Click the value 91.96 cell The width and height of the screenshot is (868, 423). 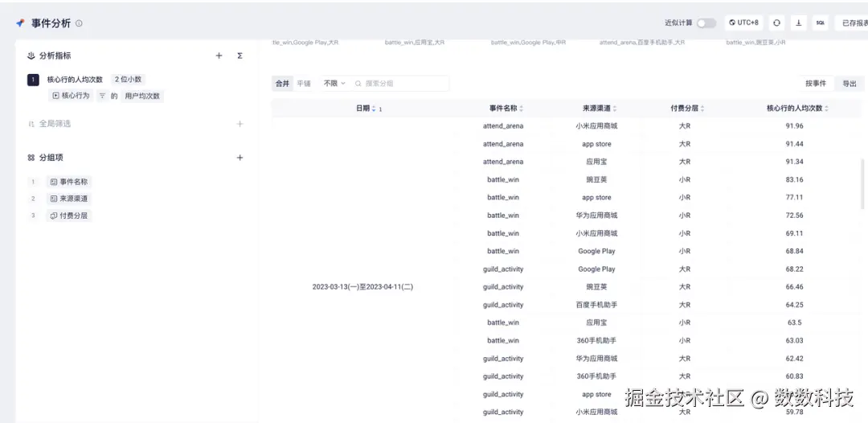794,125
